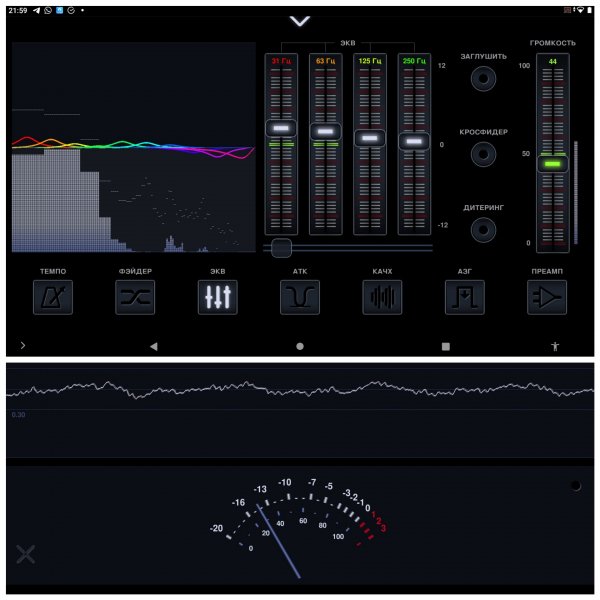This screenshot has width=600, height=600.
Task: Open the КАЧХ waveform icon
Action: pos(382,297)
